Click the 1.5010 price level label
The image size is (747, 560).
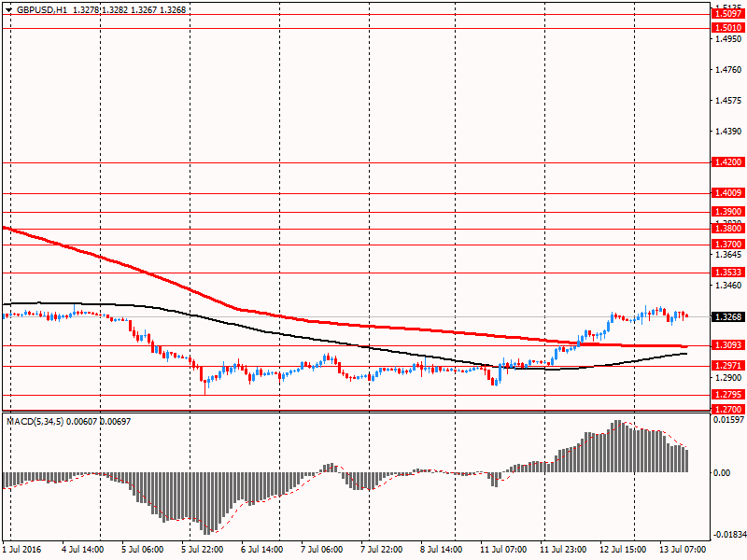coord(728,28)
